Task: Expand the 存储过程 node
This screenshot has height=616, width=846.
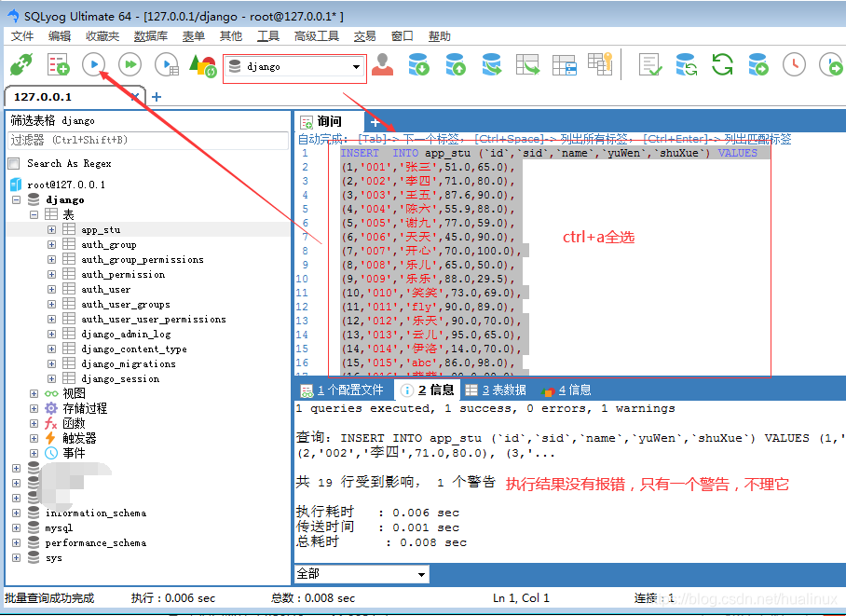Action: [x=34, y=408]
